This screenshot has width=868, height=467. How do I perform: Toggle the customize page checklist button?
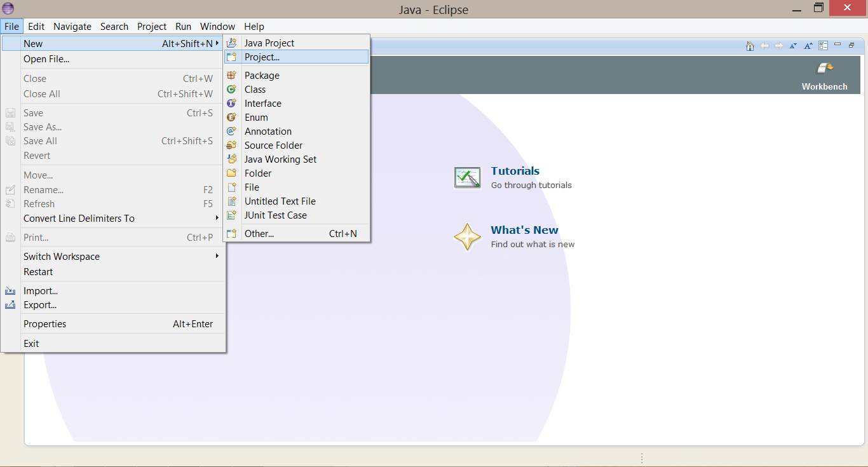coord(824,46)
